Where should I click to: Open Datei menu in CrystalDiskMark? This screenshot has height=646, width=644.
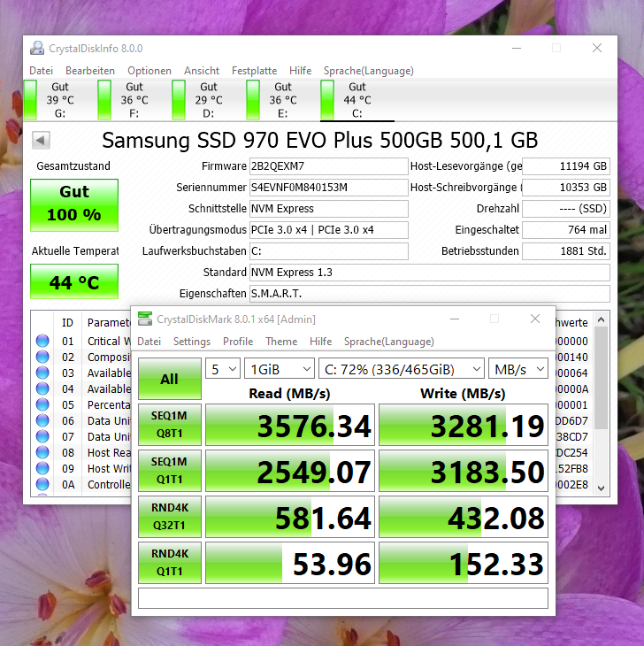click(x=149, y=342)
